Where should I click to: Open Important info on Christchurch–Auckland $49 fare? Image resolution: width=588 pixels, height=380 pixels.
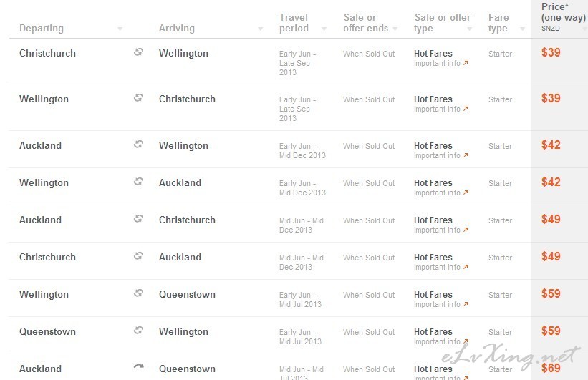click(x=441, y=267)
